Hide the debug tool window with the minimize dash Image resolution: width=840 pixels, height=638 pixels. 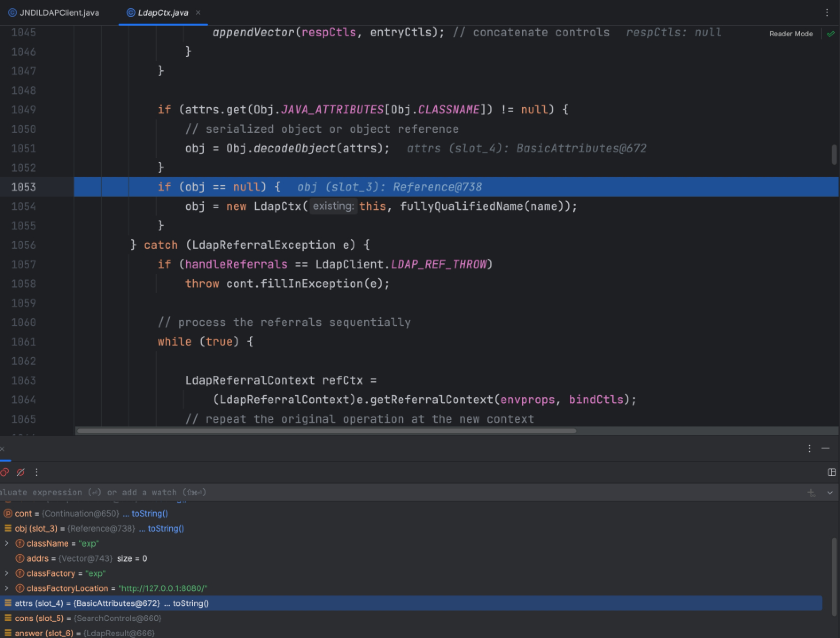click(825, 448)
